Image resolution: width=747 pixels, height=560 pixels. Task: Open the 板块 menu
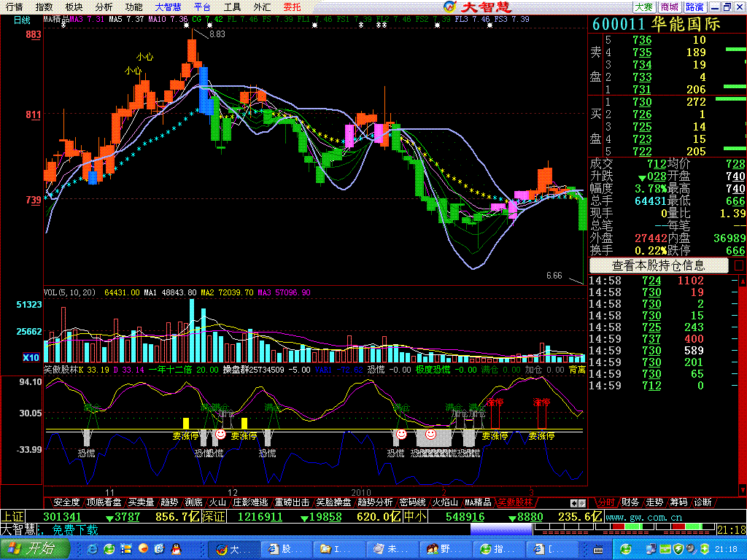(x=74, y=7)
